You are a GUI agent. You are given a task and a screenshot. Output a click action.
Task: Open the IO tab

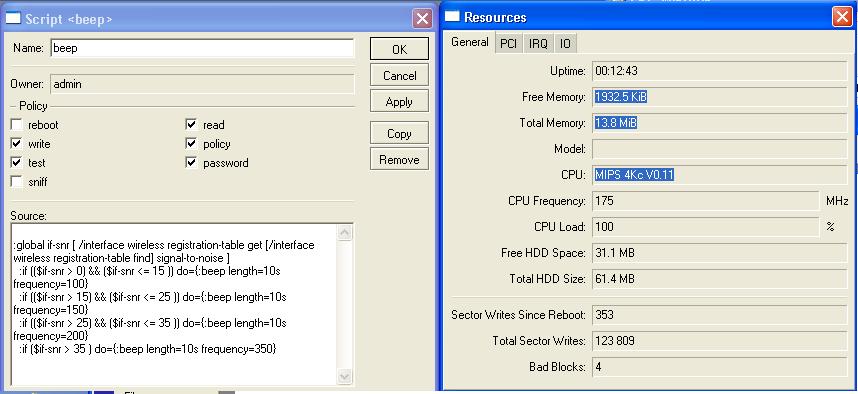click(x=565, y=44)
